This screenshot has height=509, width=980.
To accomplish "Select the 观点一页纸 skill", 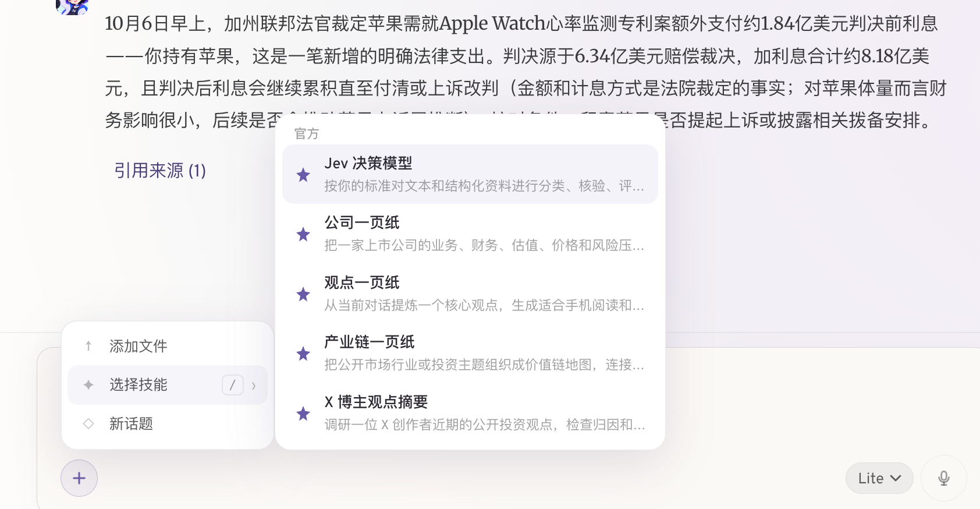I will 470,294.
